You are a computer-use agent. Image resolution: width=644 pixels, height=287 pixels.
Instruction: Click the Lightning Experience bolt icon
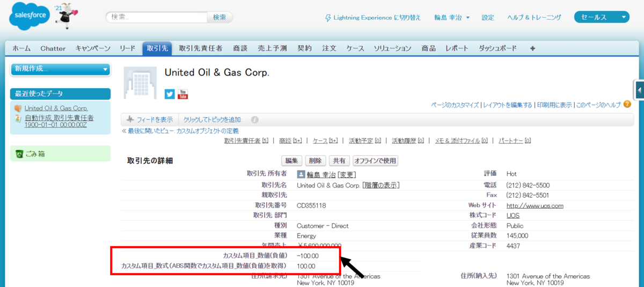(328, 18)
